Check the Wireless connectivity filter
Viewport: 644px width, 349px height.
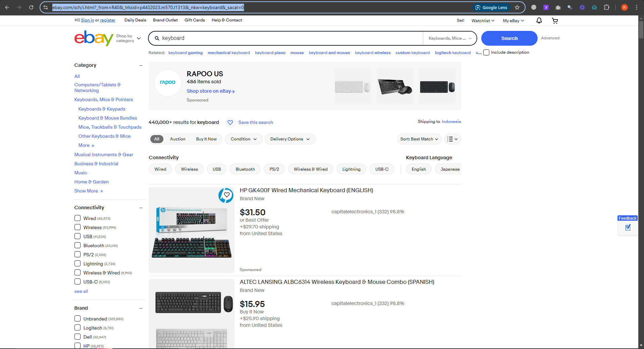(x=78, y=227)
